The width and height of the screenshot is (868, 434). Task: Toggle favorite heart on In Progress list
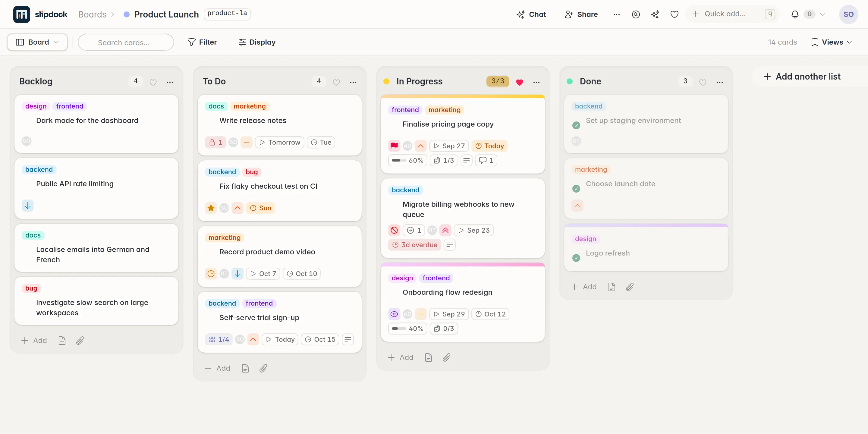click(519, 82)
